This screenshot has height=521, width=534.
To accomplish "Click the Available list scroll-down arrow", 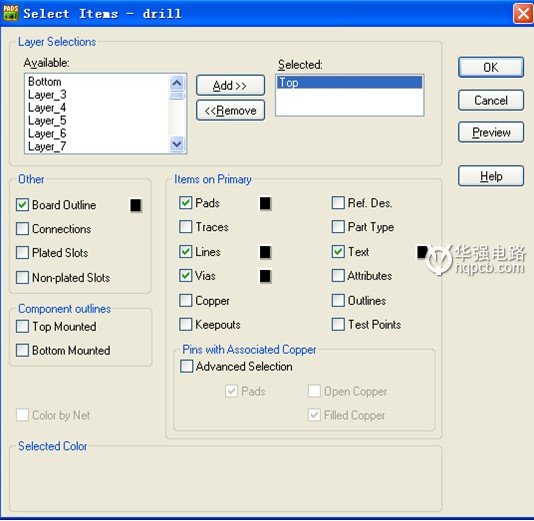I will [177, 144].
